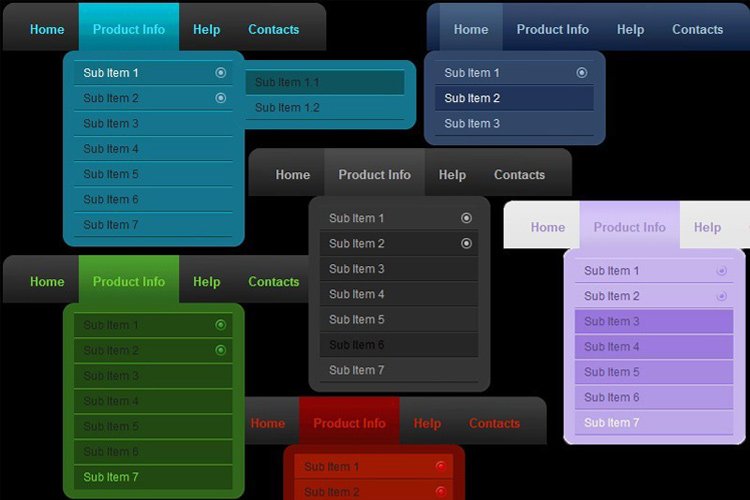This screenshot has width=750, height=500.
Task: Go to Contacts in the navy blue menu bar
Action: [x=697, y=29]
